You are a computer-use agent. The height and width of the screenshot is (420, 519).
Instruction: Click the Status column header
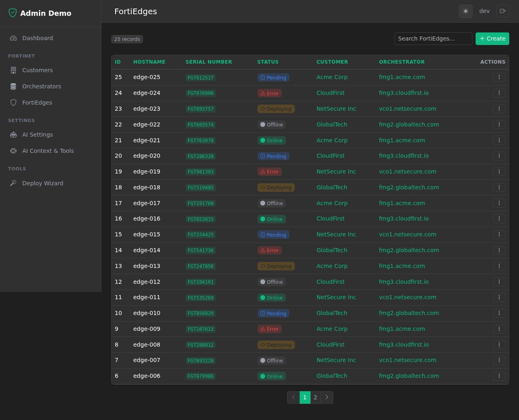268,62
